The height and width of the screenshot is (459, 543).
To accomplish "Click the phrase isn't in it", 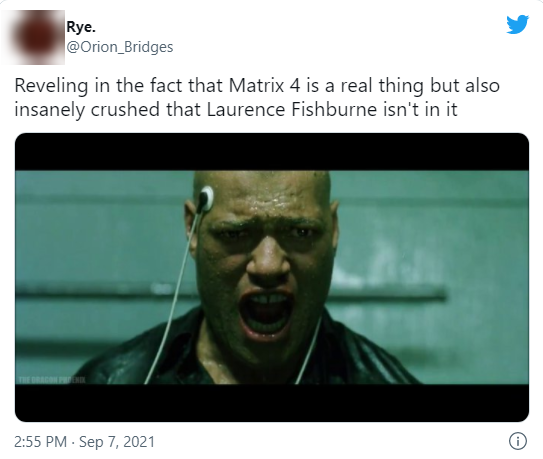I will pyautogui.click(x=420, y=109).
